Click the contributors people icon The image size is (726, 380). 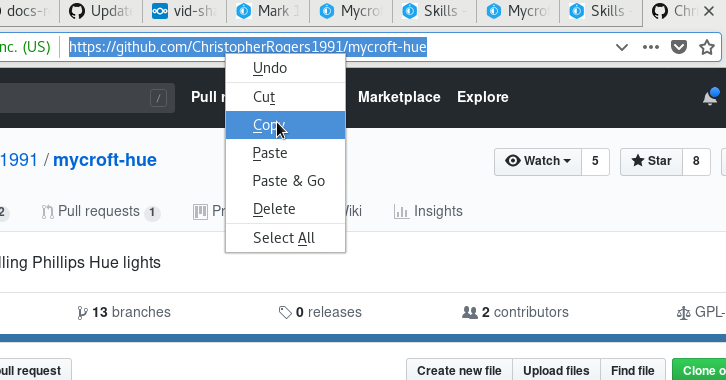tap(469, 313)
